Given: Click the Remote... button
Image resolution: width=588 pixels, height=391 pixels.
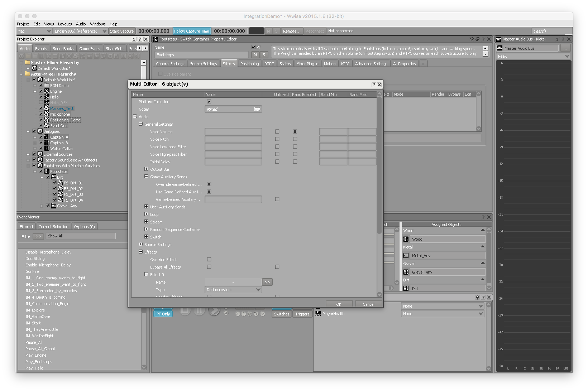Looking at the screenshot, I should tap(292, 31).
